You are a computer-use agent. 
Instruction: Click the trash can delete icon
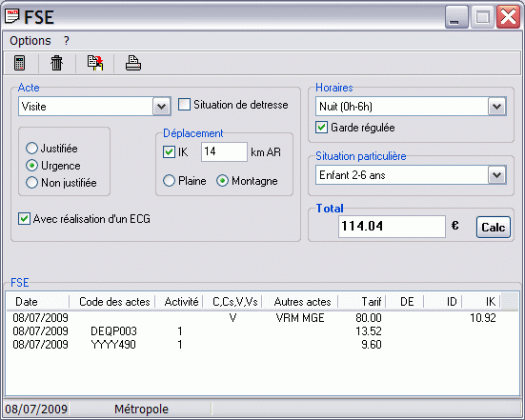[x=56, y=63]
